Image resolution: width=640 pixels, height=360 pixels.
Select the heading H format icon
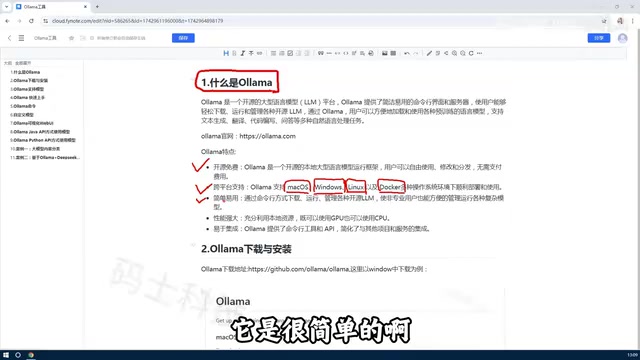[226, 53]
